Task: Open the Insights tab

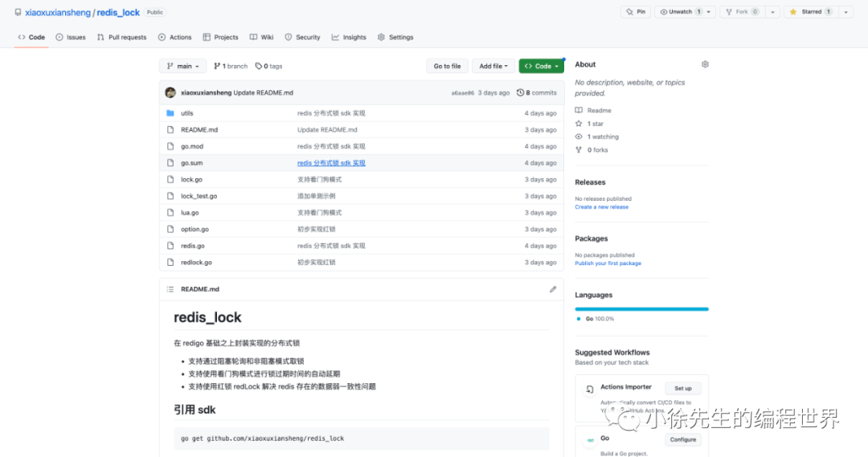Action: [x=349, y=37]
